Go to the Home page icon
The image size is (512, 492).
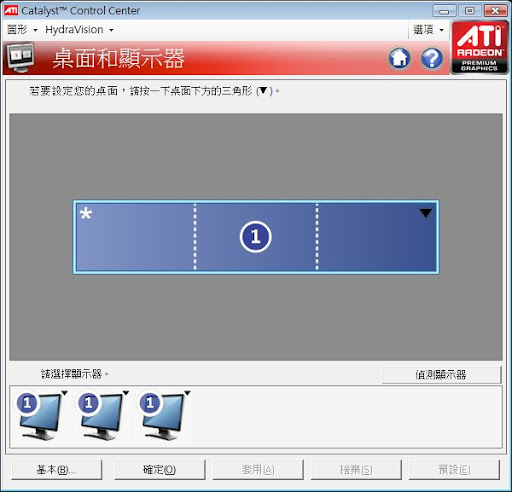coord(399,58)
